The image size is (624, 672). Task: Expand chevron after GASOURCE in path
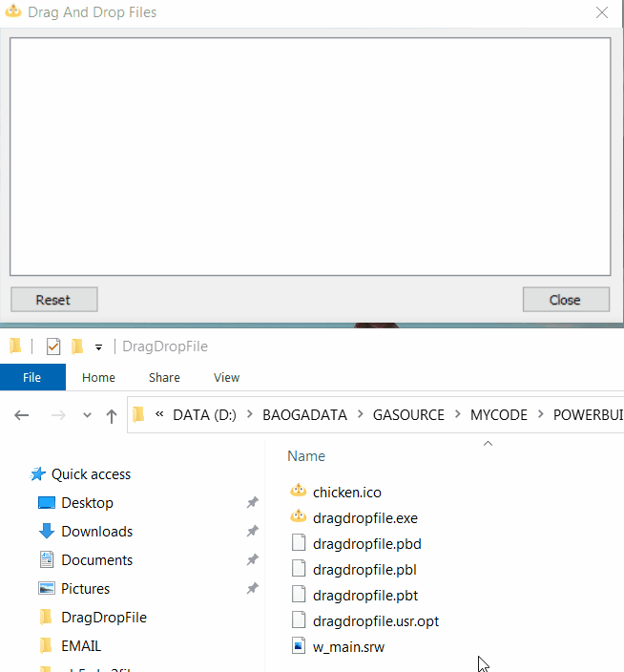click(457, 414)
